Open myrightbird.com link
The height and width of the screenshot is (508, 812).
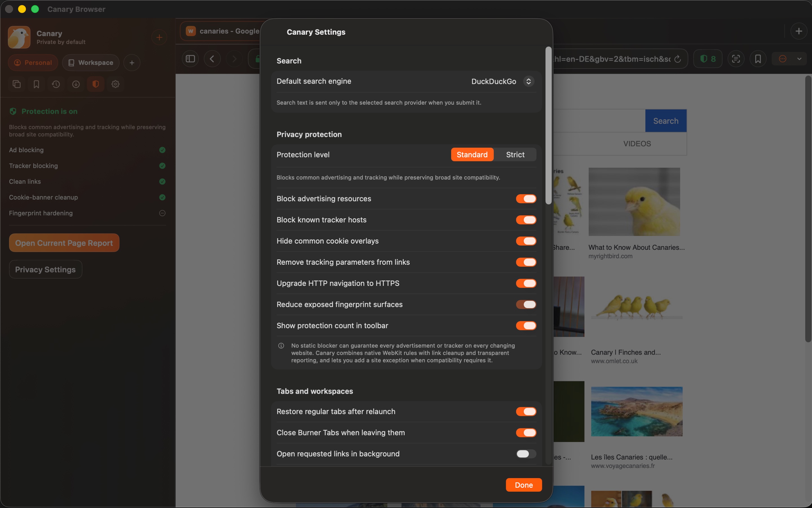point(610,256)
